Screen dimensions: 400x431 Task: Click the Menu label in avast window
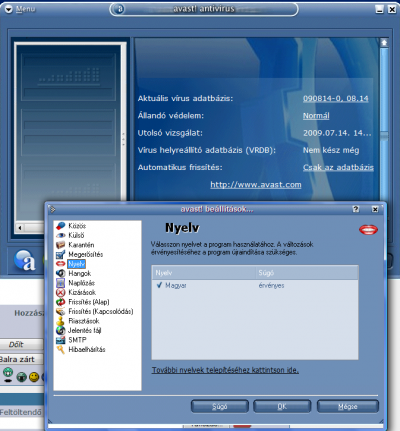25,9
